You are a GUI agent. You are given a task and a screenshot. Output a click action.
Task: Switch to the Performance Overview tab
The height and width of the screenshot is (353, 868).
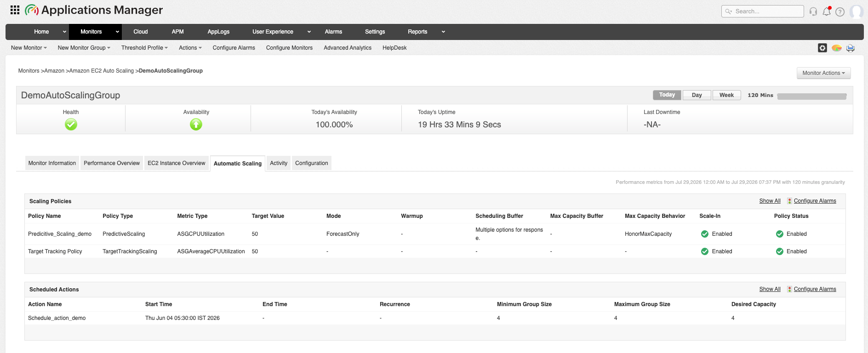point(112,163)
